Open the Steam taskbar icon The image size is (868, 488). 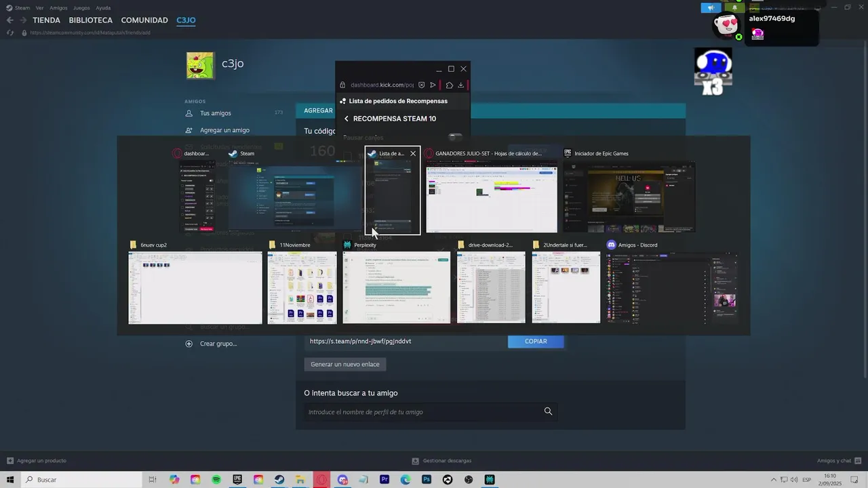(279, 480)
